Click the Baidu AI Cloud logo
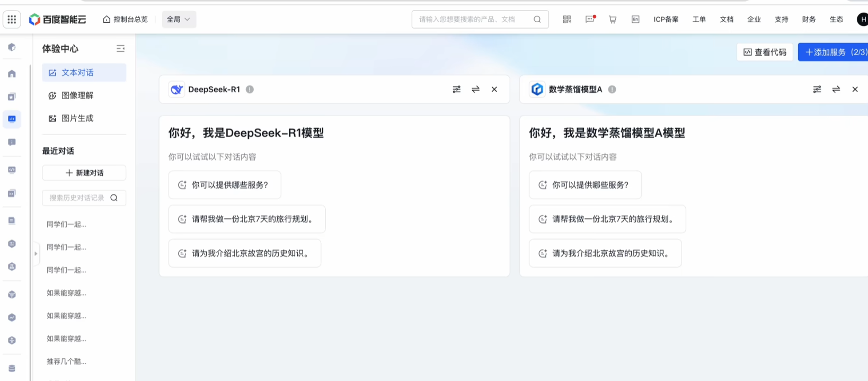Image resolution: width=868 pixels, height=381 pixels. tap(57, 20)
